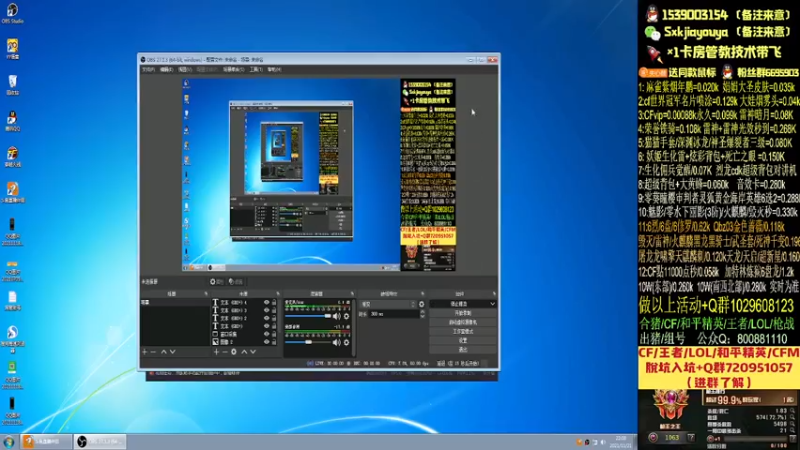
Task: Open the Tools menu in OBS
Action: pyautogui.click(x=256, y=69)
